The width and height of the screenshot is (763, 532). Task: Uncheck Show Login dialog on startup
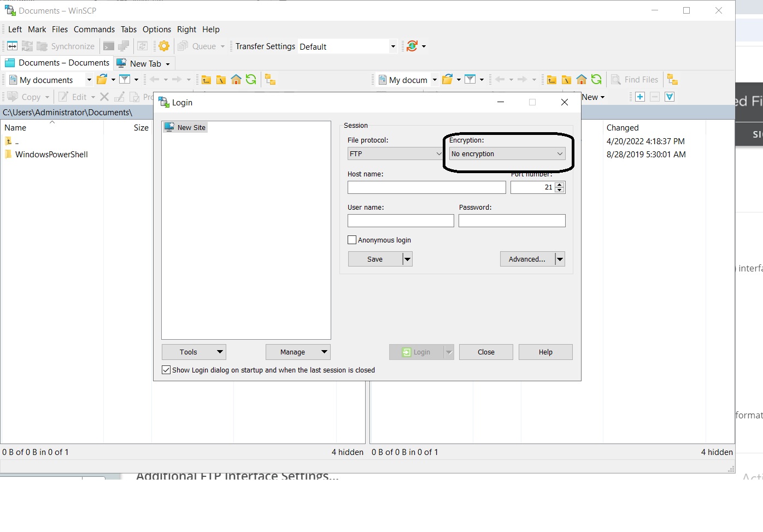[166, 370]
